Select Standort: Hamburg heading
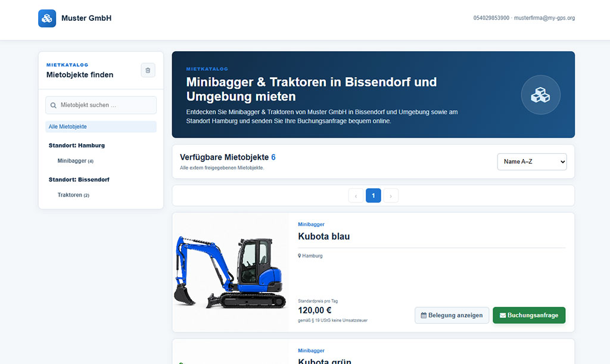This screenshot has width=610, height=364. pos(77,145)
